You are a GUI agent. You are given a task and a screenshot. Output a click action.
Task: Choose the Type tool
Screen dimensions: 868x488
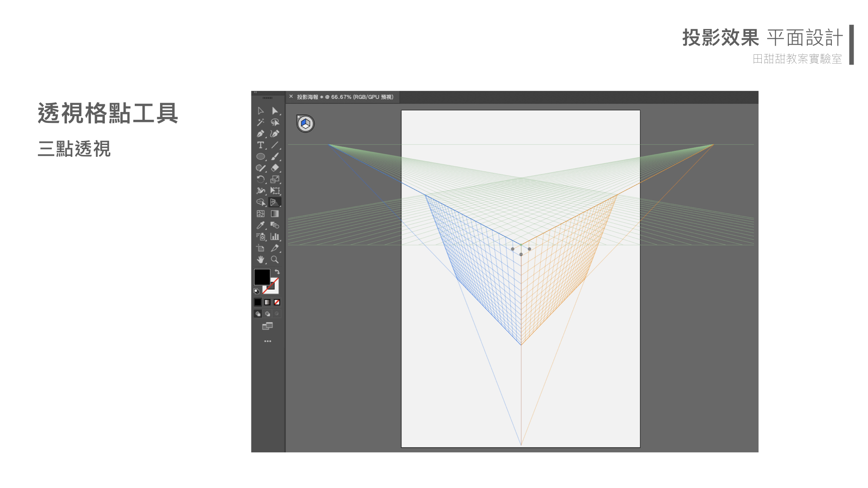(260, 145)
